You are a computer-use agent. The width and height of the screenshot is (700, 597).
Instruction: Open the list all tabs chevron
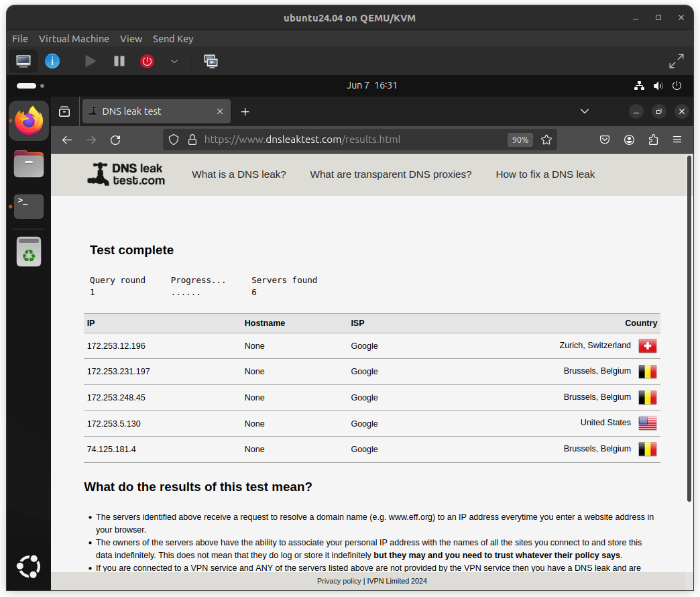click(585, 111)
